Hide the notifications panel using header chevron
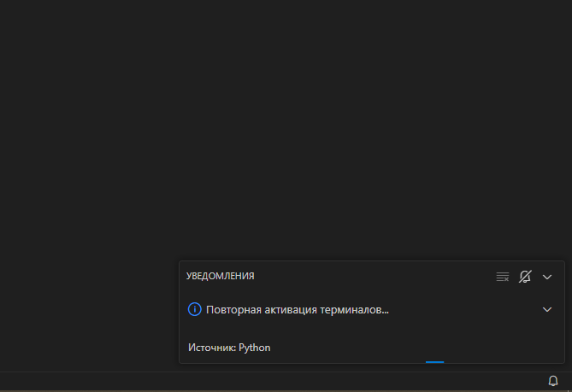The image size is (572, 392). (x=547, y=278)
